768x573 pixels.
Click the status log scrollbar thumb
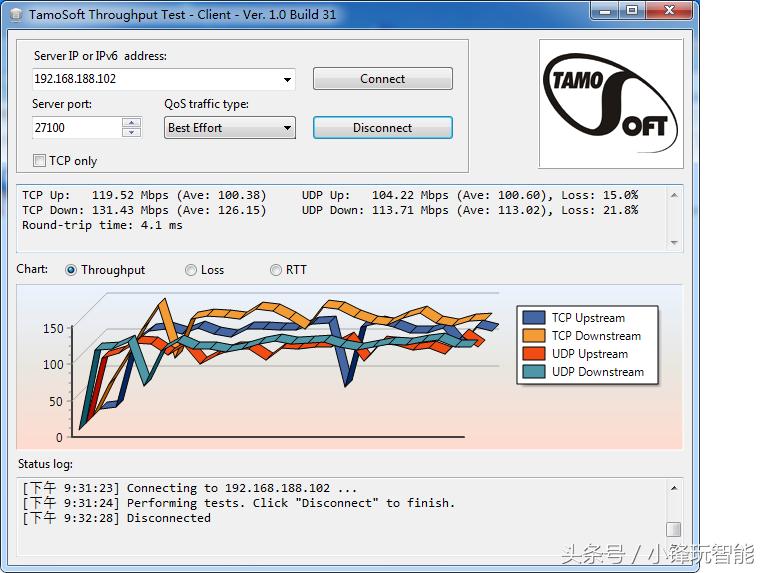coord(674,529)
